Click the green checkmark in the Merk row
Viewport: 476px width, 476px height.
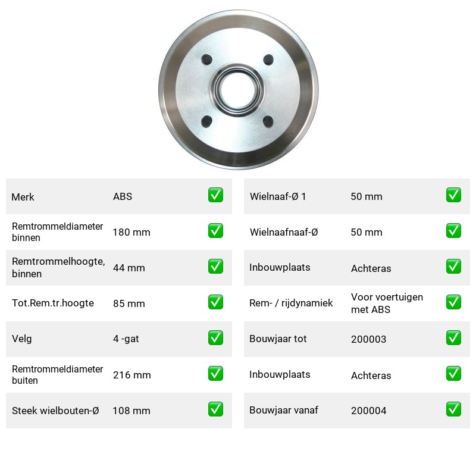(x=215, y=195)
